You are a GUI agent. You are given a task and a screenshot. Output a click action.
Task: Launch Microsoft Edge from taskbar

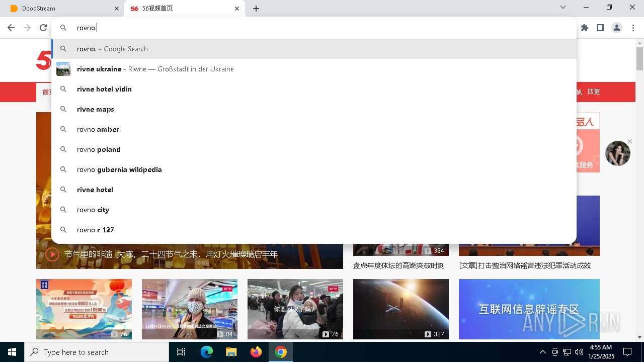click(207, 352)
